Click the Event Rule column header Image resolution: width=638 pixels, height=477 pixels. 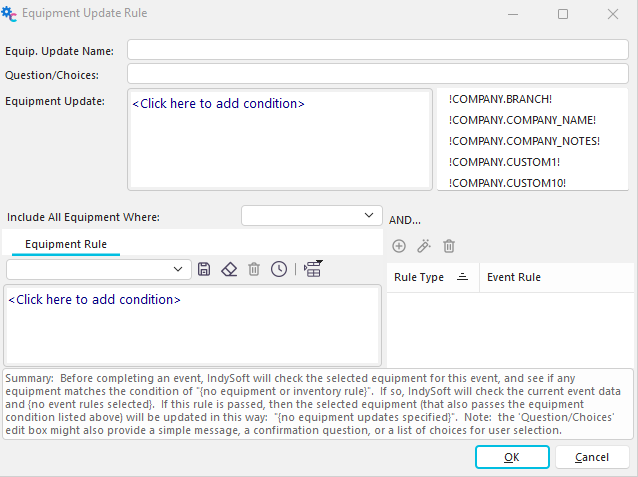click(x=514, y=277)
